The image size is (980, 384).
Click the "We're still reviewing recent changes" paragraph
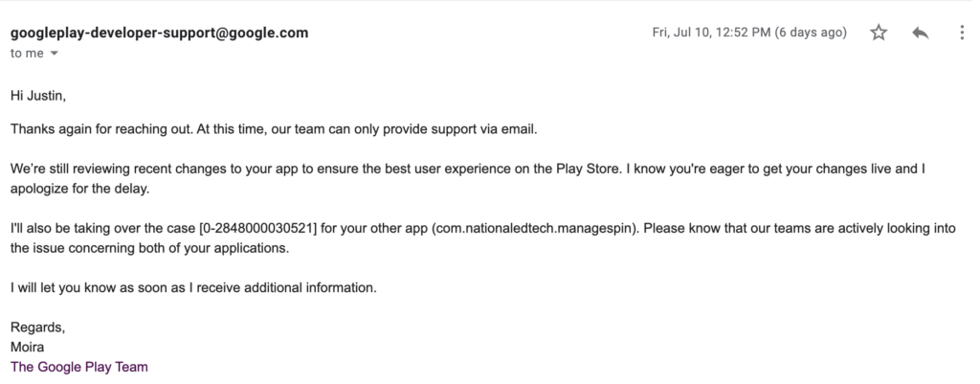[x=287, y=169]
